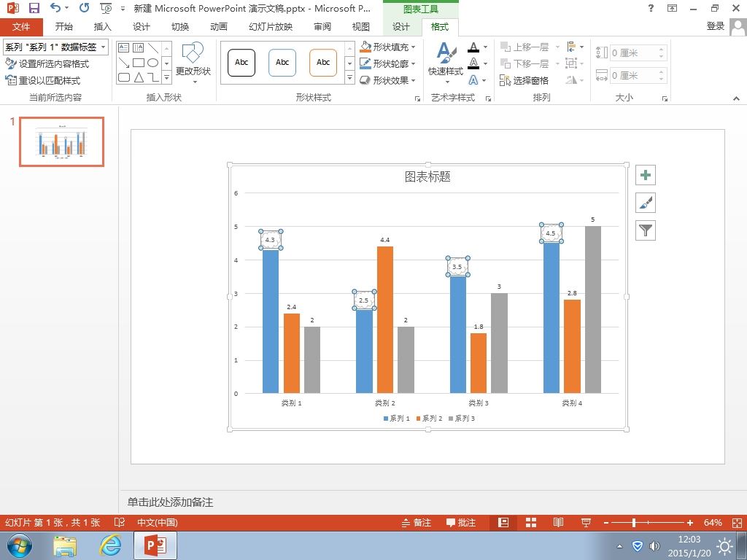Open the Selection Pane (选择窗格)
Image resolution: width=747 pixels, height=560 pixels.
[x=524, y=80]
